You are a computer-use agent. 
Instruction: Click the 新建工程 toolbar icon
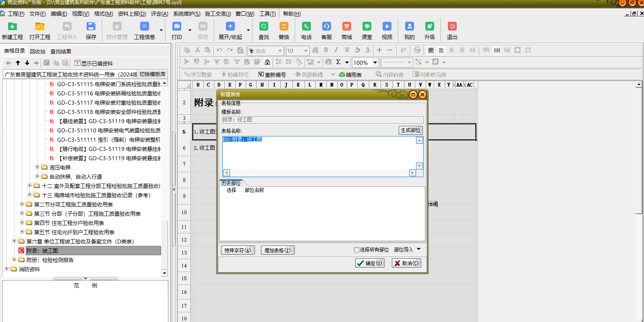pos(12,27)
